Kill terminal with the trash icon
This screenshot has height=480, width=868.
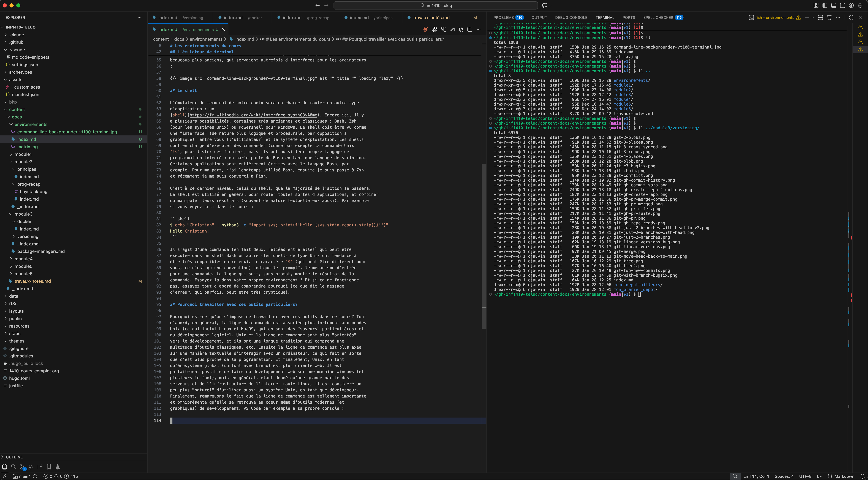(829, 17)
